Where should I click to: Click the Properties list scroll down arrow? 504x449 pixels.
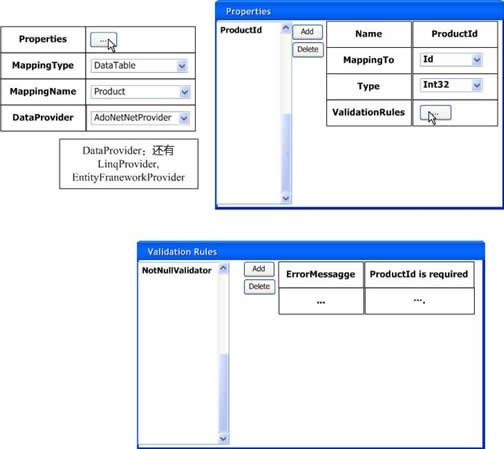click(286, 198)
